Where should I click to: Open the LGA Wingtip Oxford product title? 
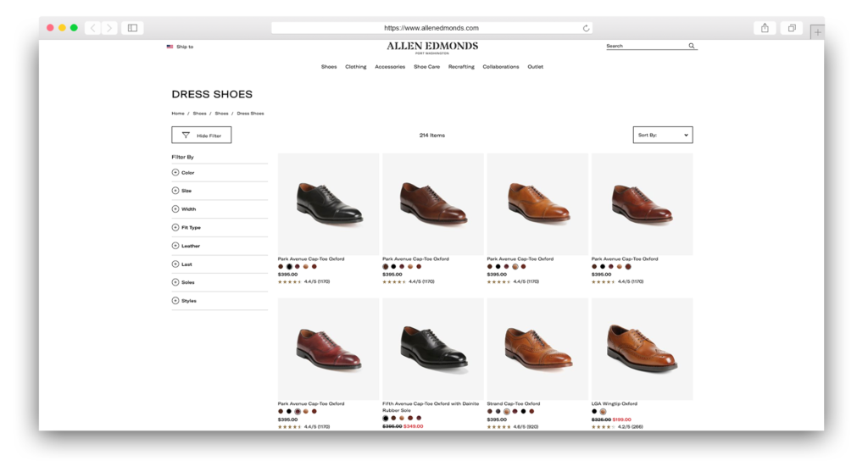tap(614, 404)
